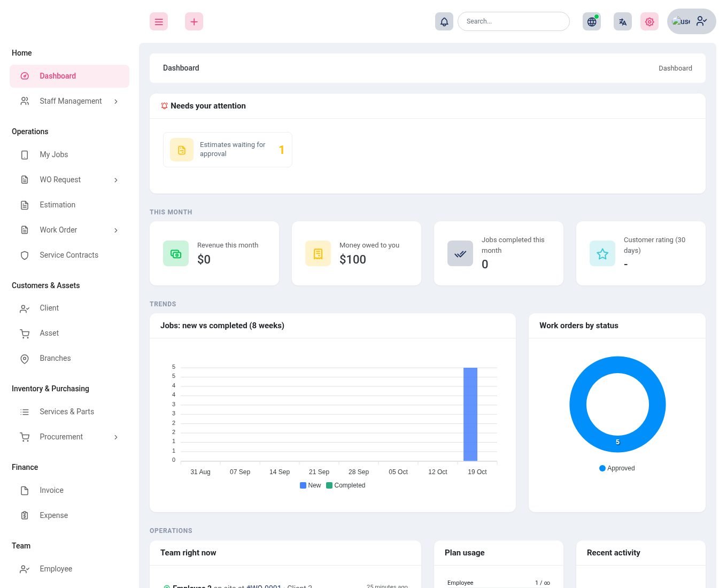Click the Branches map pin icon

pos(25,358)
